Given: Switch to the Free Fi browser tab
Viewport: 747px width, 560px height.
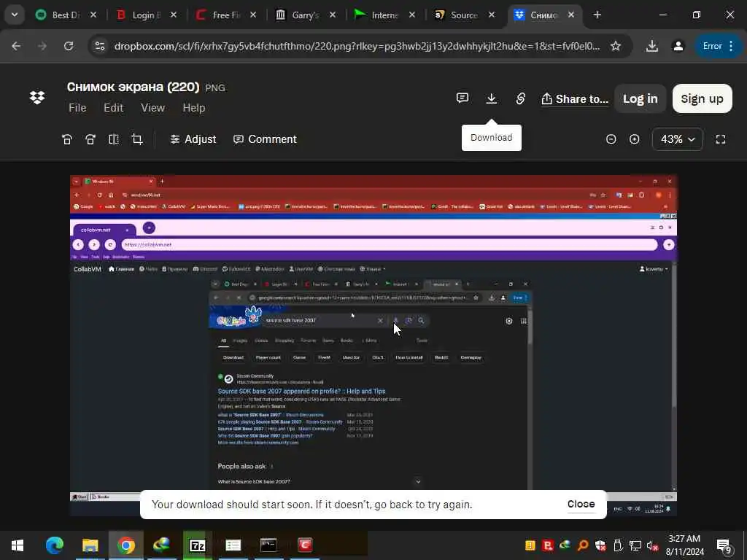Looking at the screenshot, I should [226, 15].
